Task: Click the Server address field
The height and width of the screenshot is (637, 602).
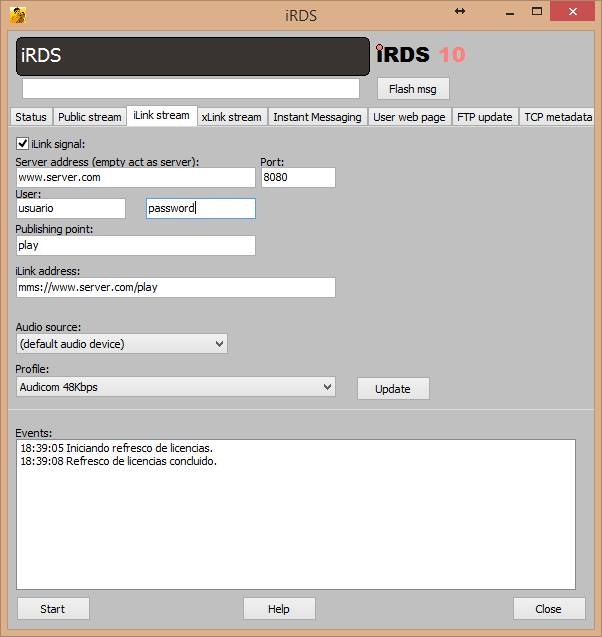Action: click(136, 178)
